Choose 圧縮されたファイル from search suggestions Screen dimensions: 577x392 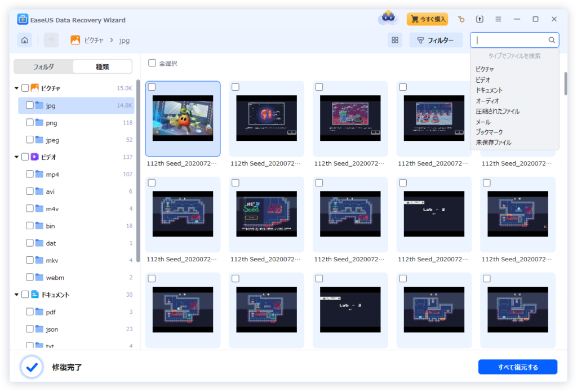[498, 112]
